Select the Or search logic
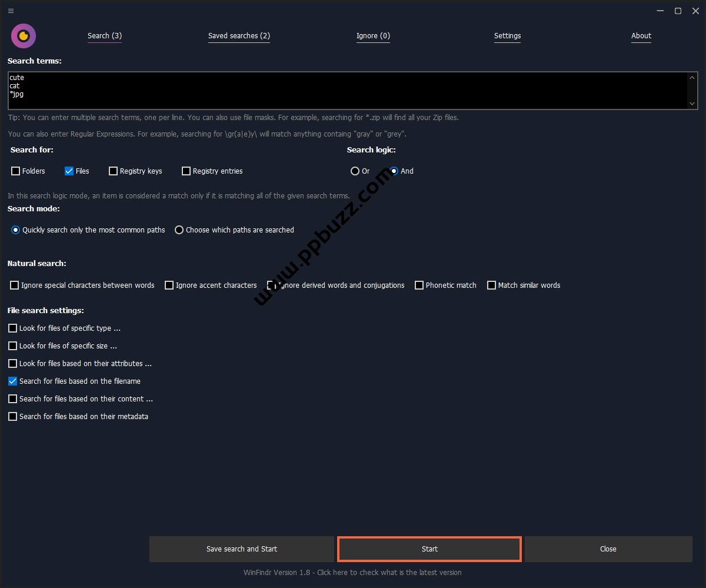706x588 pixels. tap(355, 171)
